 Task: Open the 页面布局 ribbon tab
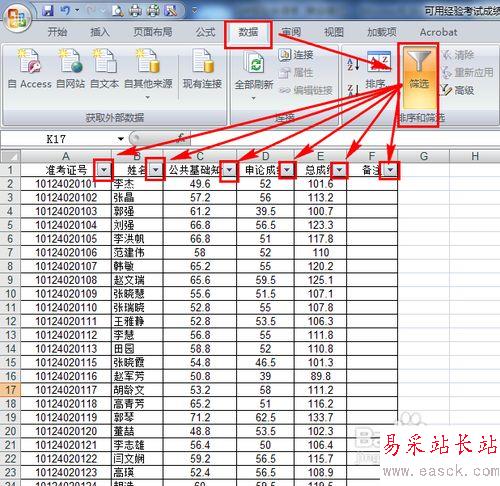tap(153, 32)
